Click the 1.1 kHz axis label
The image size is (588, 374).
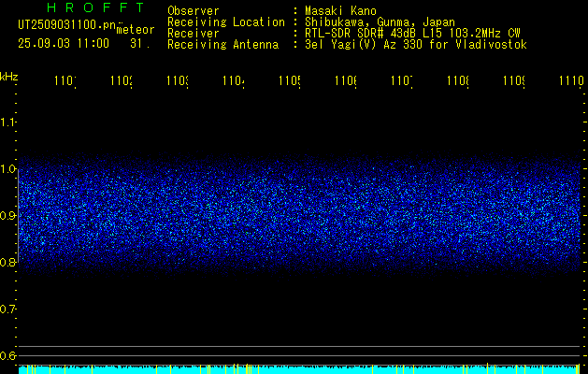(8, 122)
